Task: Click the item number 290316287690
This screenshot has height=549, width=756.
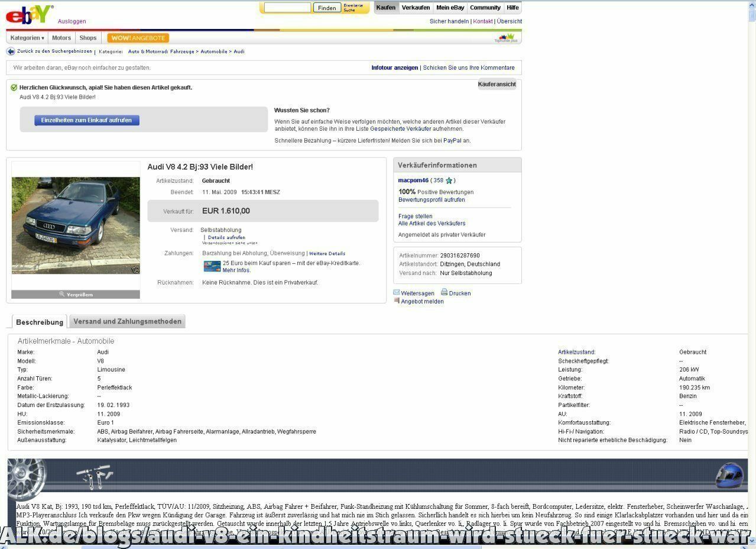Action: point(460,256)
